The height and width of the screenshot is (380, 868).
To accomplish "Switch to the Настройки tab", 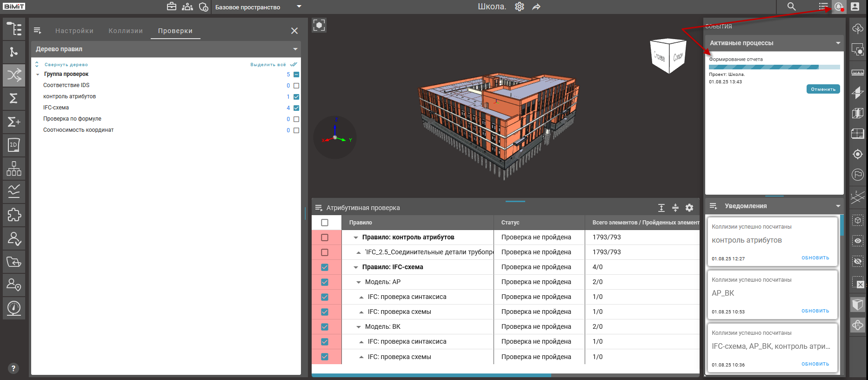I will pos(74,31).
